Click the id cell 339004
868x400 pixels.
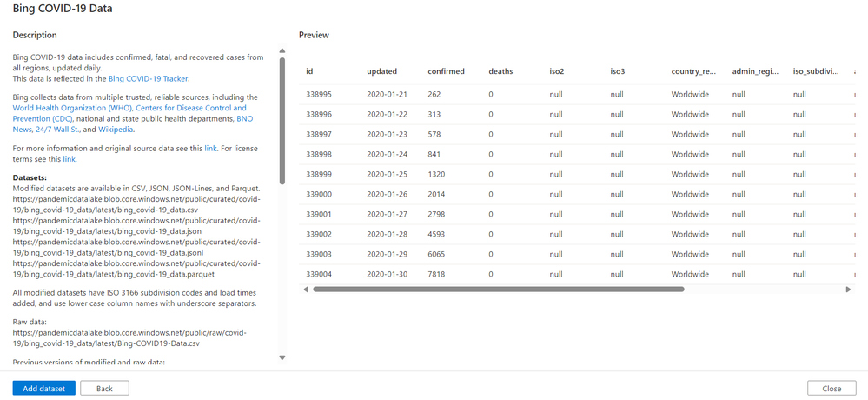pos(319,274)
